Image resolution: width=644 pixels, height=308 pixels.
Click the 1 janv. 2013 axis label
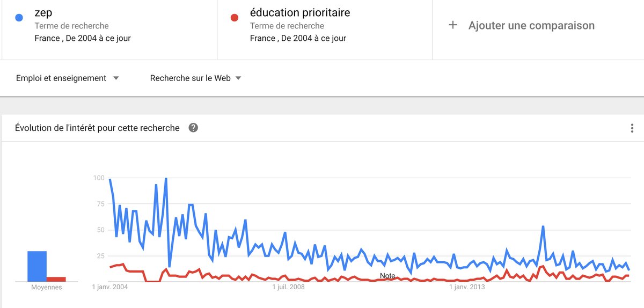click(467, 288)
